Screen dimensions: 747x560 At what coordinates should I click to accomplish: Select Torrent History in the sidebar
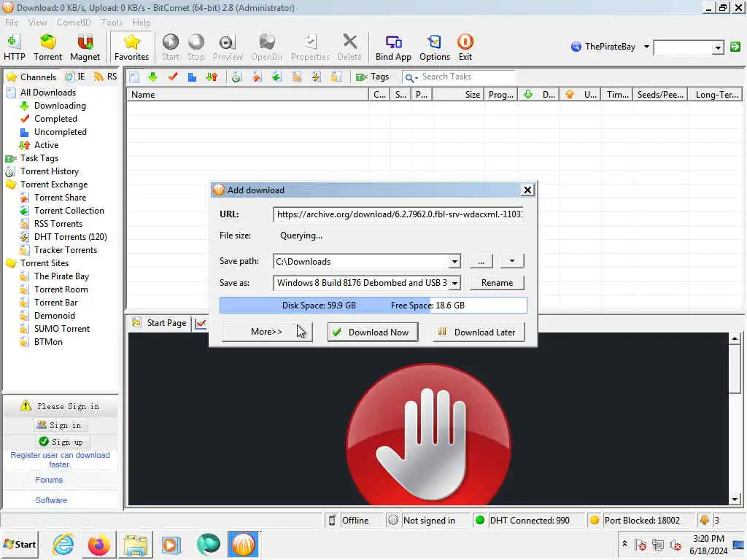tap(50, 171)
